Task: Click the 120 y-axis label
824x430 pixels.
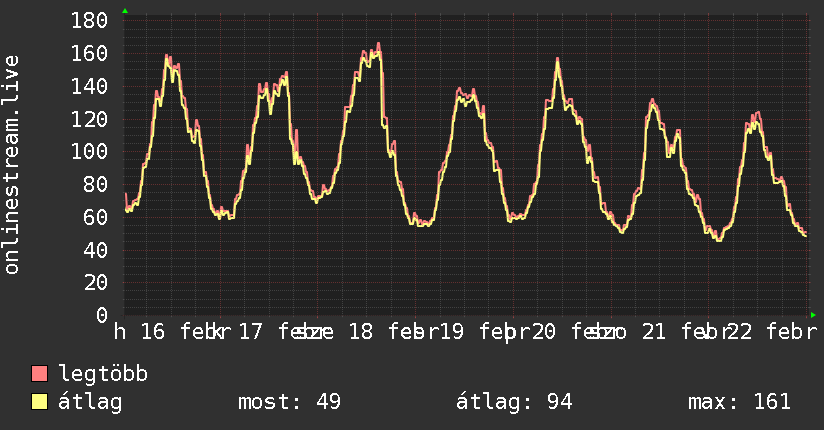Action: point(89,119)
